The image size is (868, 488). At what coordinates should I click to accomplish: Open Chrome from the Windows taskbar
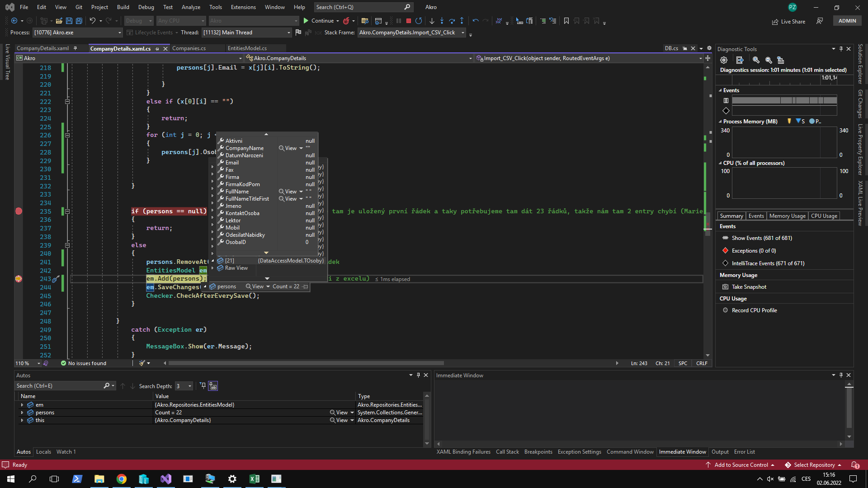122,479
